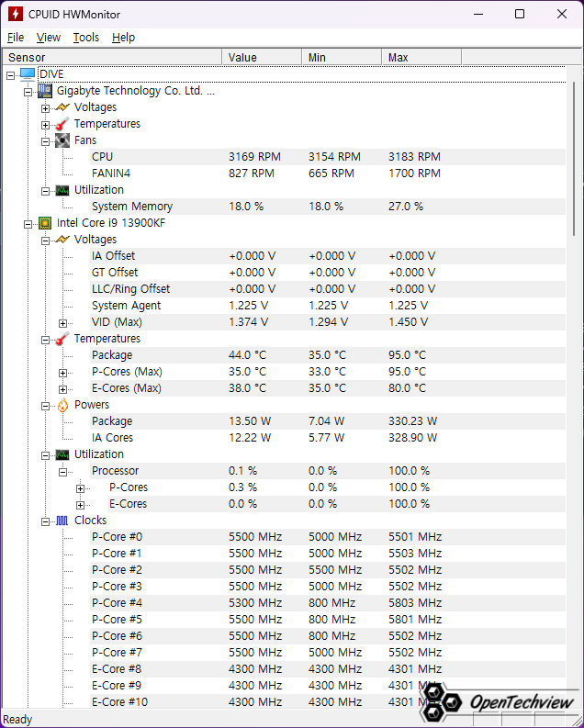Select the P-Core #0 clock row
This screenshot has height=728, width=584.
coord(328,537)
